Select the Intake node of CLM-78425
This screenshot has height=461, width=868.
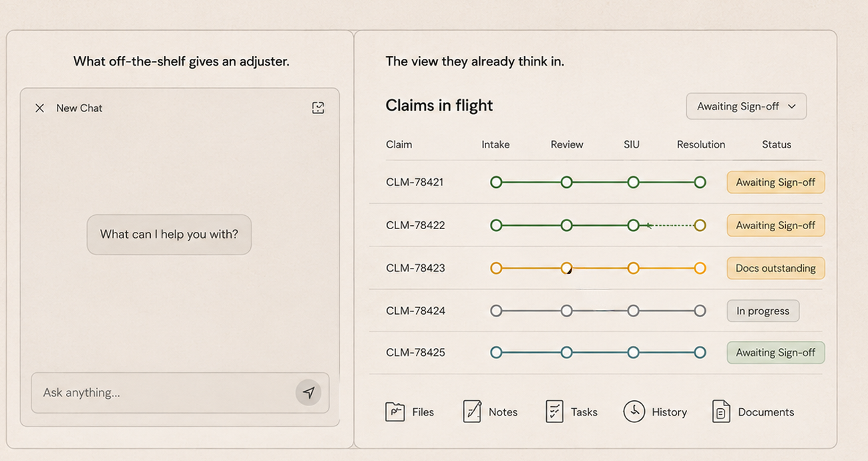(496, 353)
